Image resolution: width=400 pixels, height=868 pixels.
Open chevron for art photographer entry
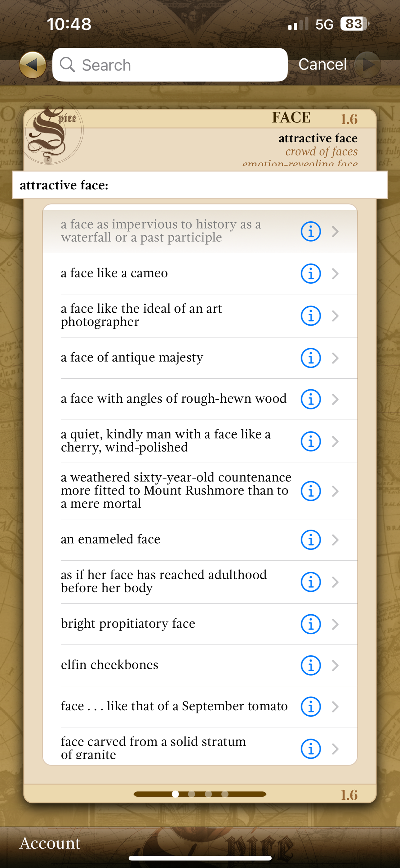(335, 316)
